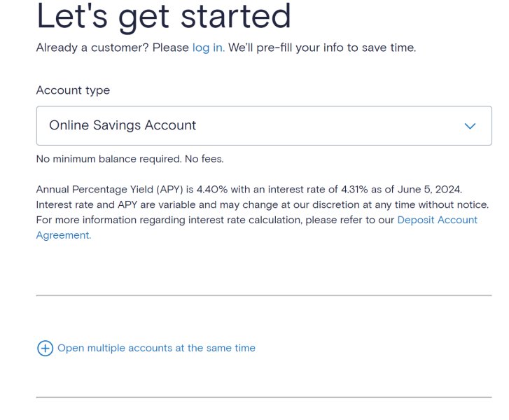Click the variable rate notice sentence
Viewport: 509px width, 420px height.
click(263, 204)
